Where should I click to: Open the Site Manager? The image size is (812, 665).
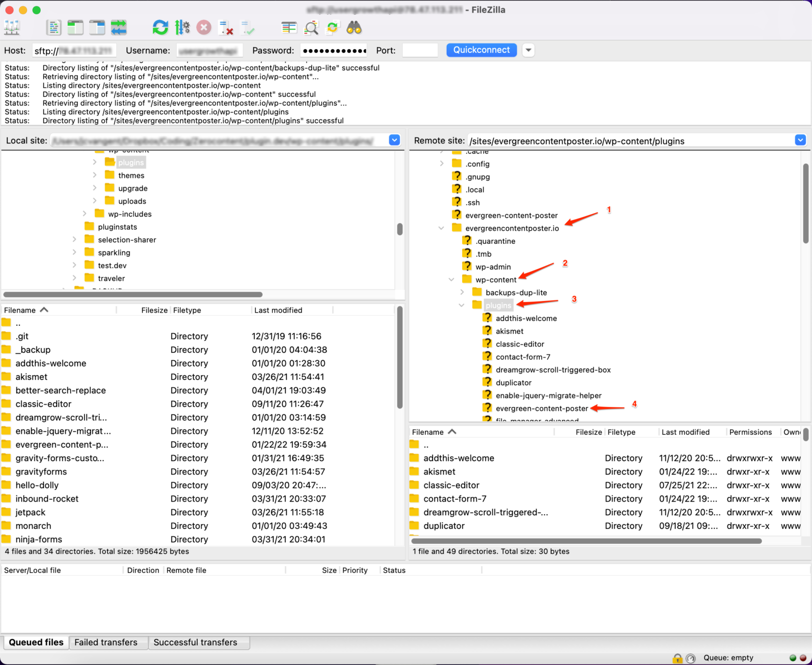(x=12, y=28)
